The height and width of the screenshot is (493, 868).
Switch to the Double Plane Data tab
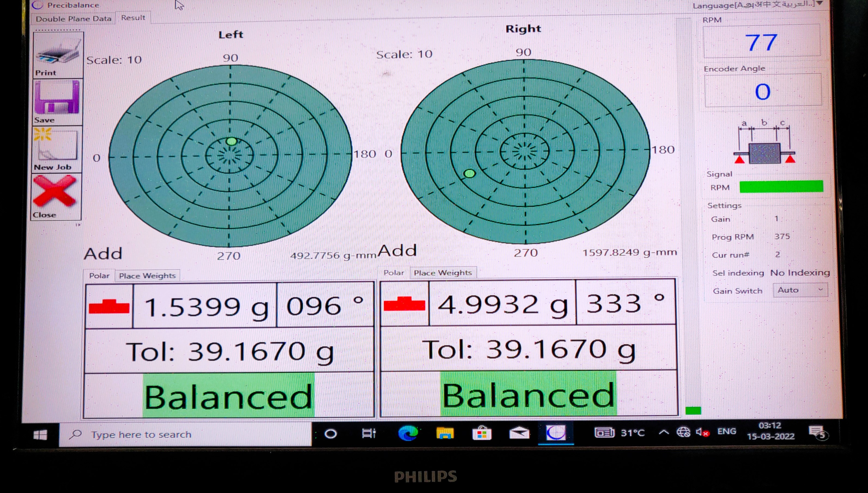74,19
